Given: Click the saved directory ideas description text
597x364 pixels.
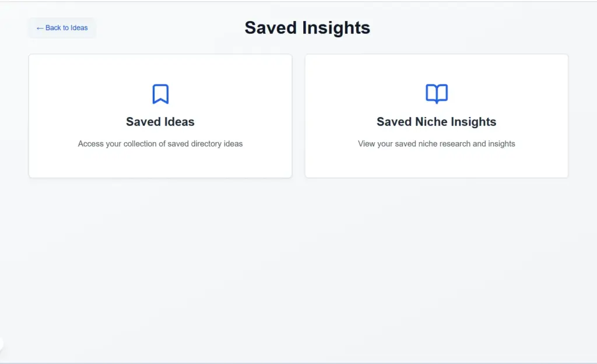Looking at the screenshot, I should (x=160, y=143).
